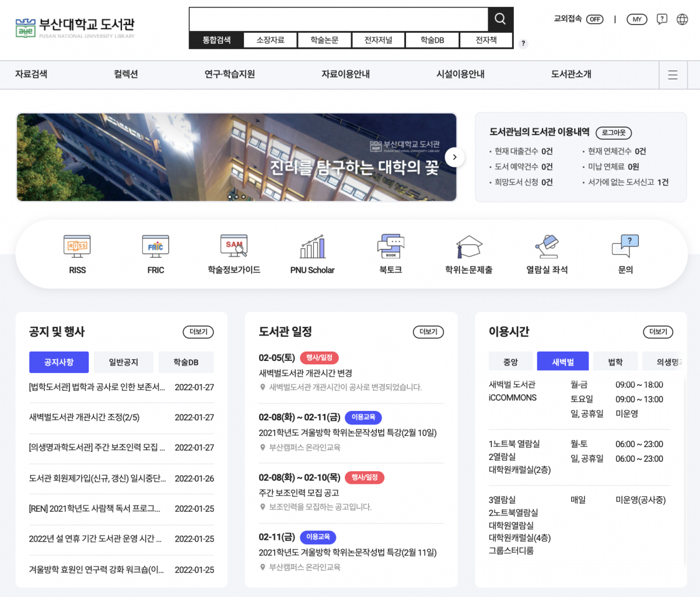The image size is (700, 597).
Task: Switch to 중앙 library hours tab
Action: [x=510, y=362]
